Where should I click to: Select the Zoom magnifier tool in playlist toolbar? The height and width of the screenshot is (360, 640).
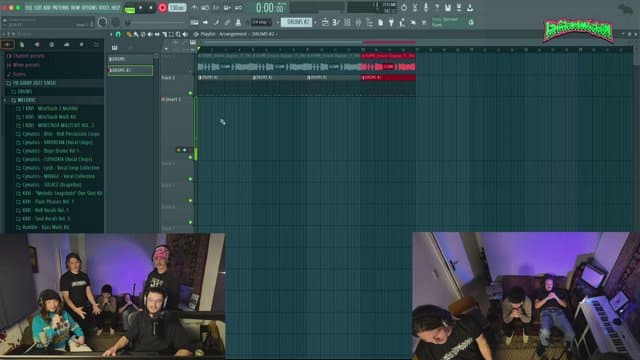pyautogui.click(x=178, y=35)
